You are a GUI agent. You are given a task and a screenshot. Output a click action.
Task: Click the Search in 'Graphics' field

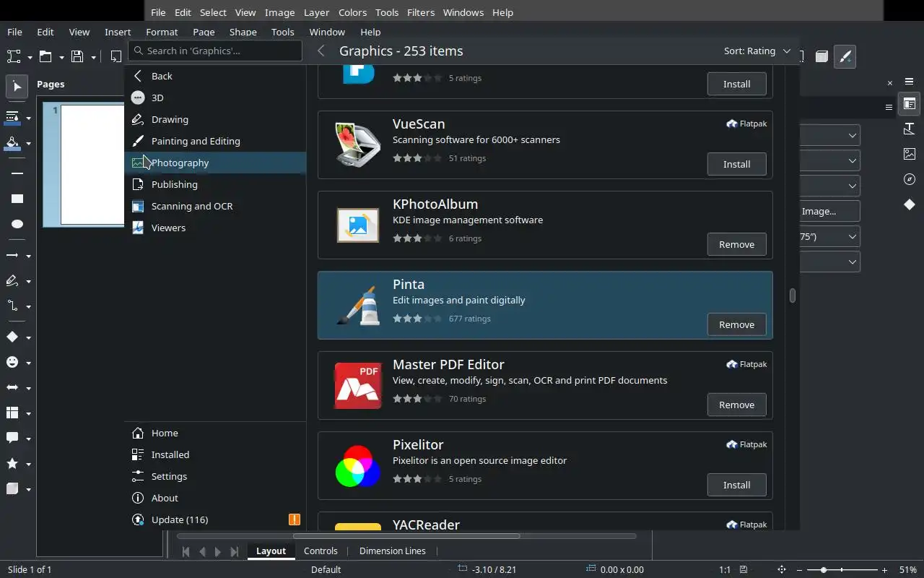click(215, 51)
